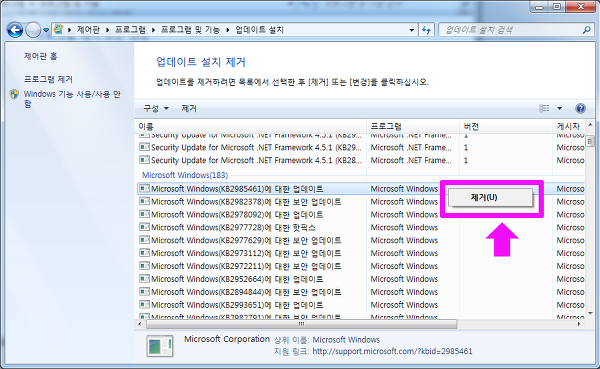Select update KB2973112 row
The width and height of the screenshot is (600, 369).
pos(361,253)
